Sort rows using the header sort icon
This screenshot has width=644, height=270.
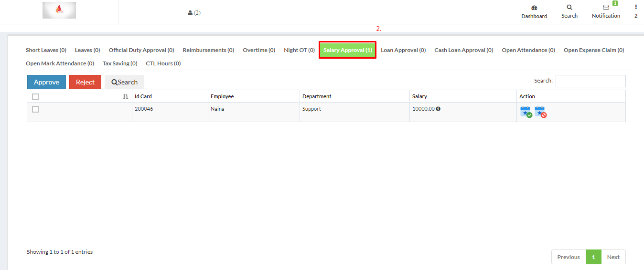126,96
